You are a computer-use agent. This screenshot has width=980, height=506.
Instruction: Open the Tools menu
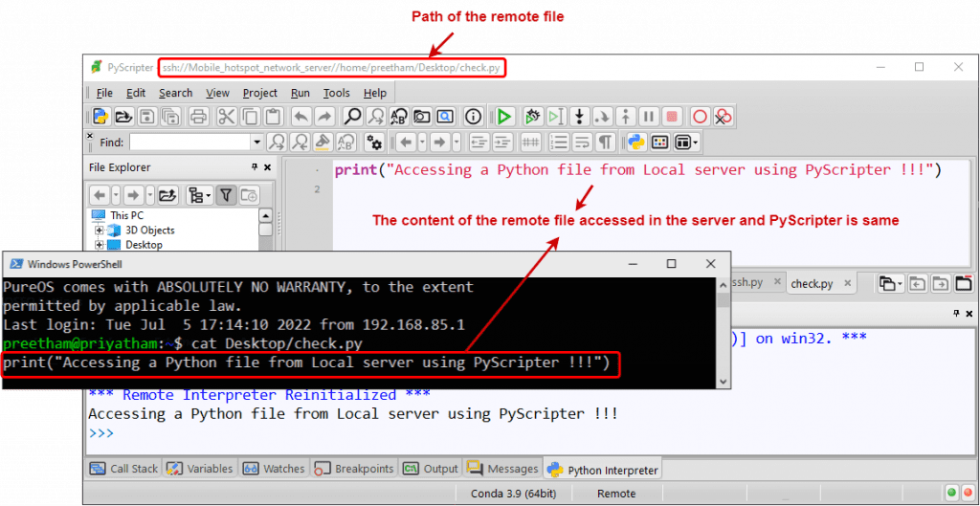[x=336, y=93]
